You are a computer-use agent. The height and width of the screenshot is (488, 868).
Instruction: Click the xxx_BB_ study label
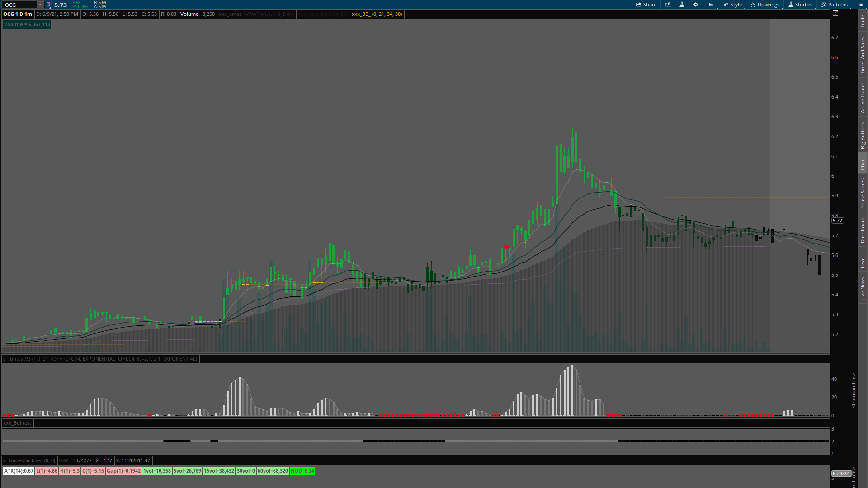(x=377, y=14)
